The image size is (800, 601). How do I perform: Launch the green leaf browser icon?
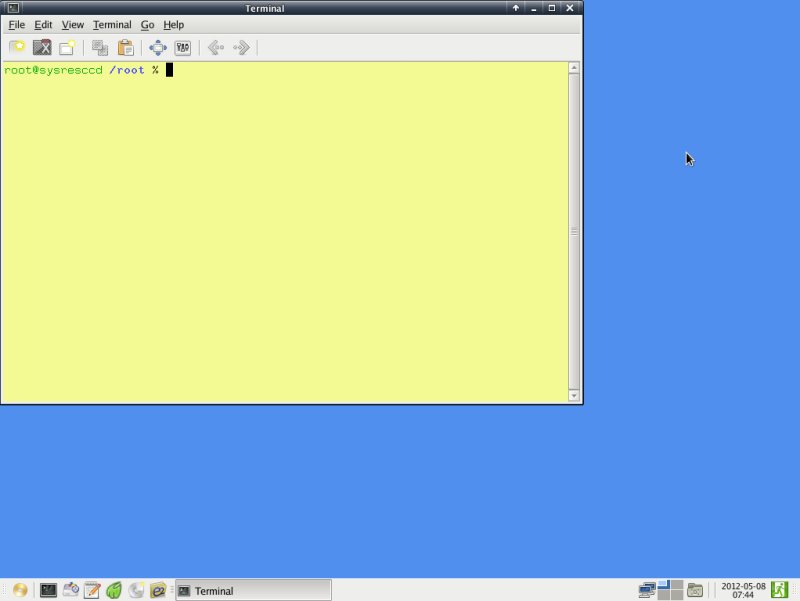click(x=114, y=590)
